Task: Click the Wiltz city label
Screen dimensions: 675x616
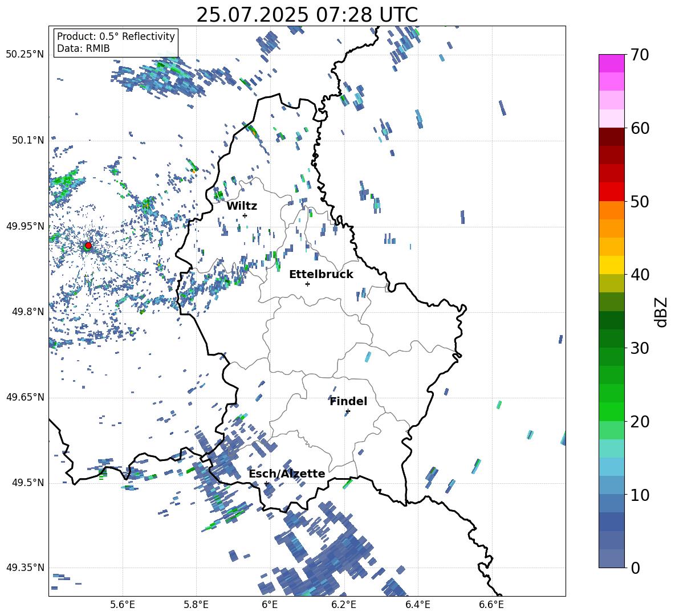Action: coord(242,206)
